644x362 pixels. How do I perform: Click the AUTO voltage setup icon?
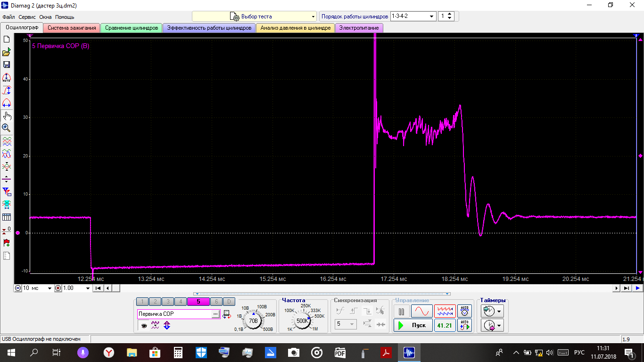click(x=465, y=311)
